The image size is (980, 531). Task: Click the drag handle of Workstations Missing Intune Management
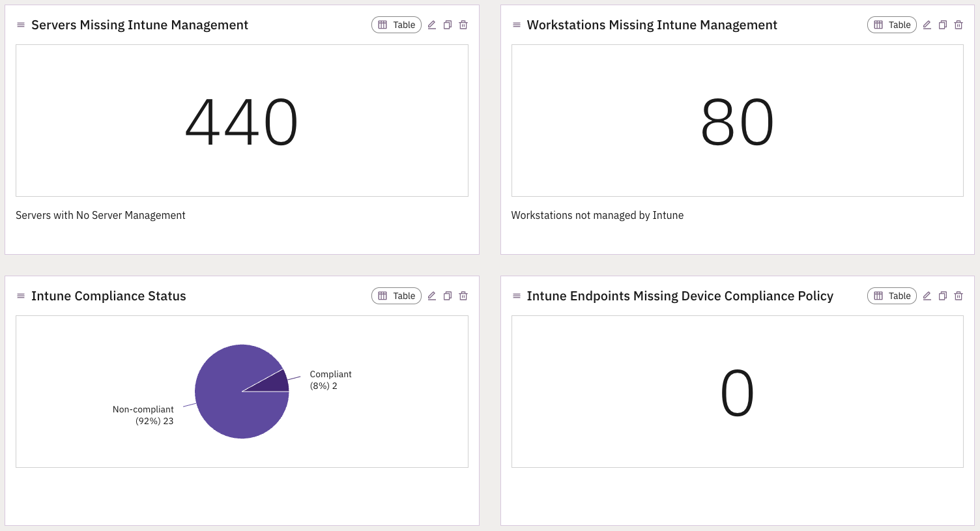pos(517,25)
